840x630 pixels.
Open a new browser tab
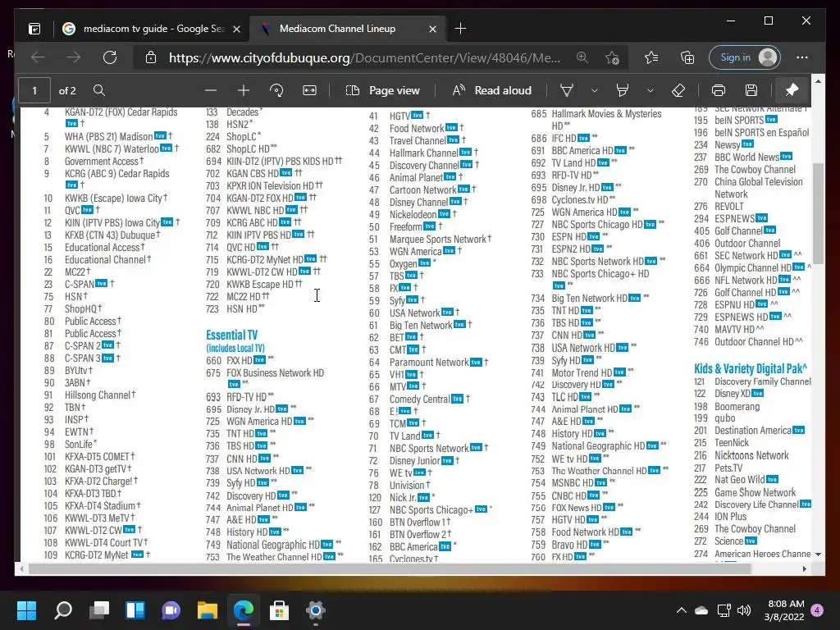point(460,29)
